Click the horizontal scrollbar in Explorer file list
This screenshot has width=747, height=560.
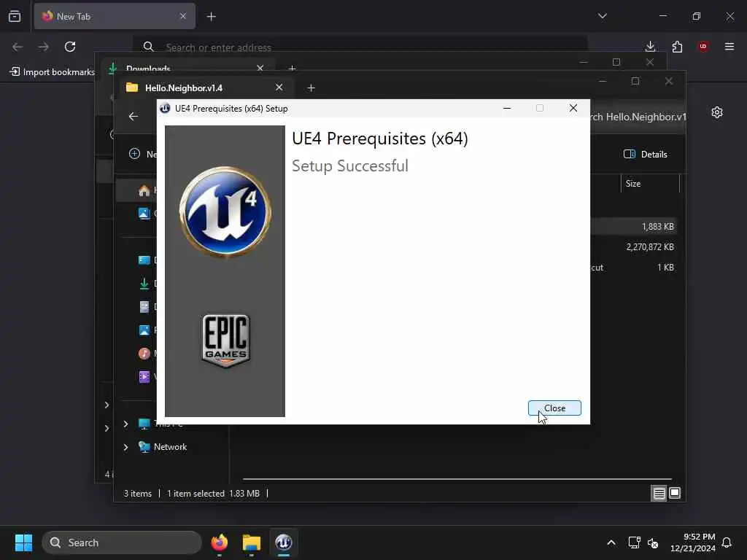tap(457, 478)
